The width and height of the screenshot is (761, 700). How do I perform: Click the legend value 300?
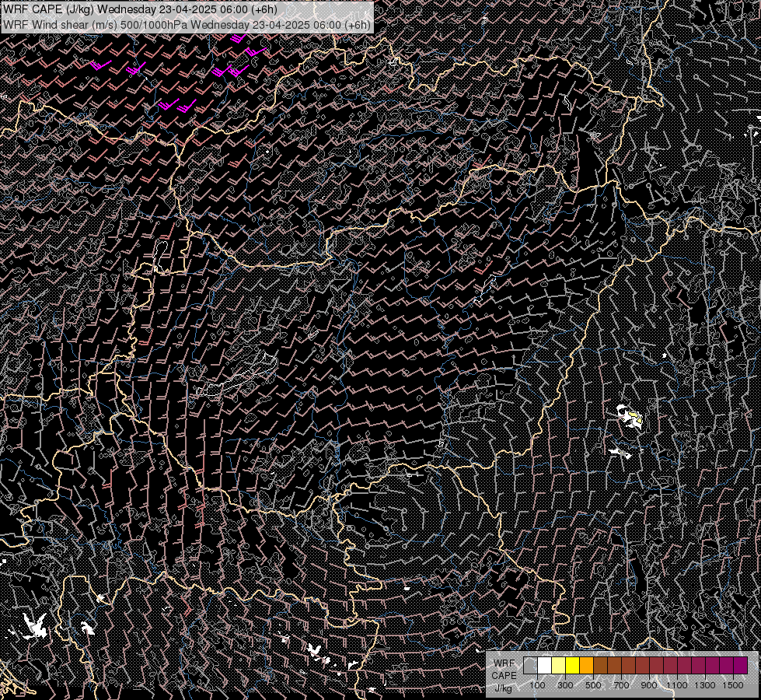point(565,685)
